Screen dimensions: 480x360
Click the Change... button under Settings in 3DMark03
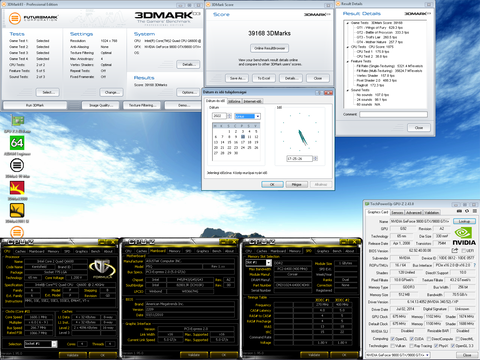(111, 92)
